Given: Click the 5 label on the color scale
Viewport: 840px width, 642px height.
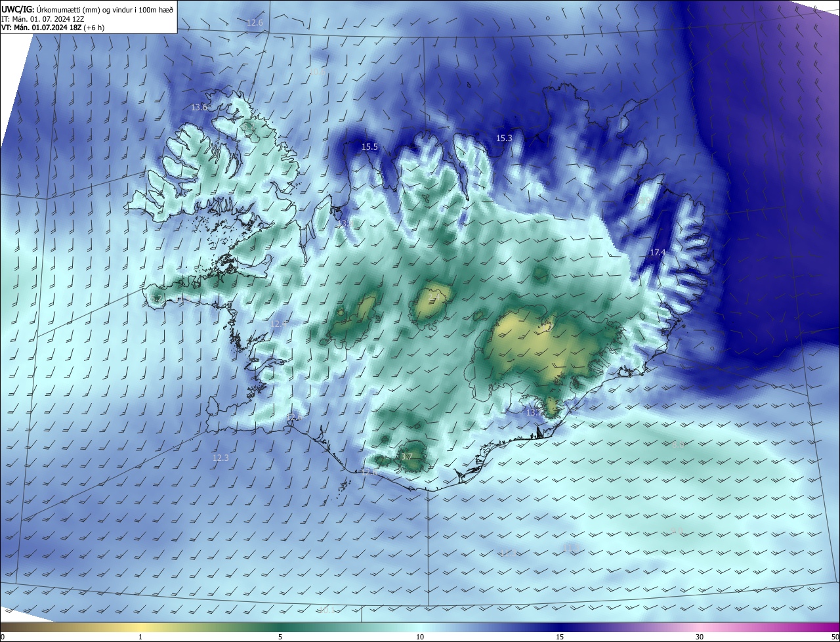Looking at the screenshot, I should click(280, 637).
